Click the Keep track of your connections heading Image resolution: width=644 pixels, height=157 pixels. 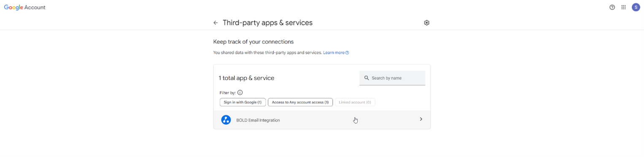click(x=253, y=42)
